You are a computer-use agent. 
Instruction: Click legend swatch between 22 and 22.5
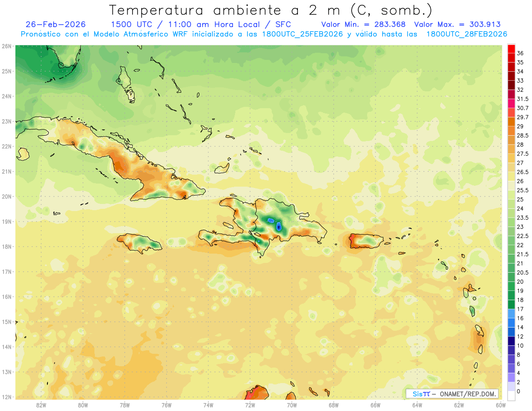point(511,240)
